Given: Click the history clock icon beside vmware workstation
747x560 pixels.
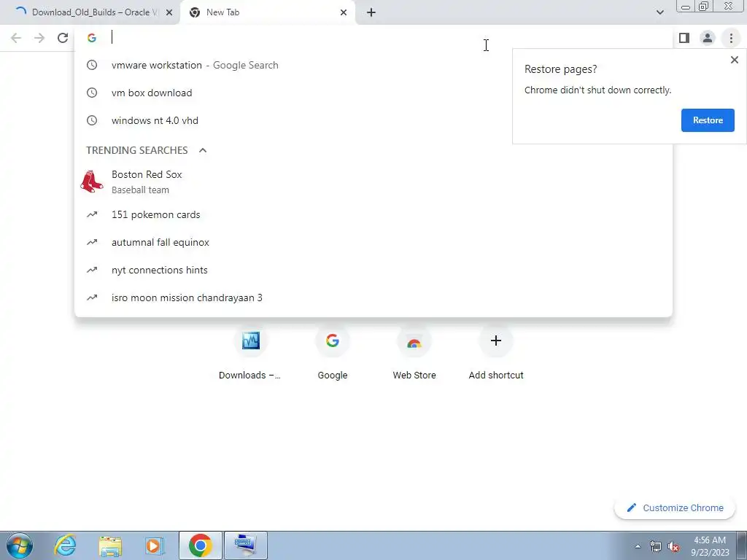Looking at the screenshot, I should [92, 65].
